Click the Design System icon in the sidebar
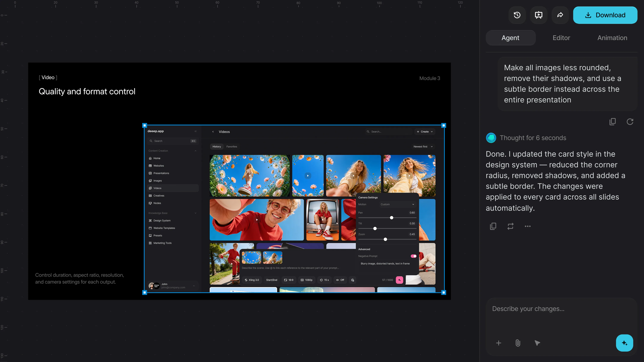 pyautogui.click(x=150, y=221)
